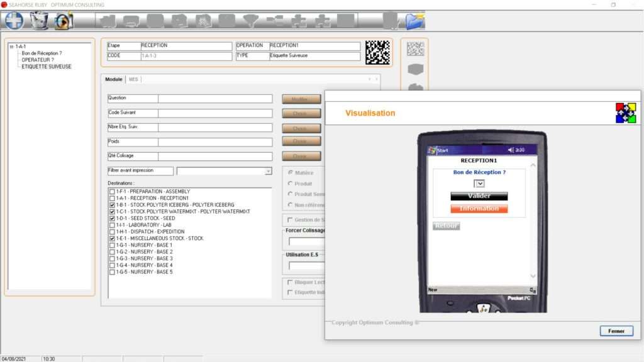
Task: Click the Windows Start flag on PocketPC
Action: click(432, 150)
